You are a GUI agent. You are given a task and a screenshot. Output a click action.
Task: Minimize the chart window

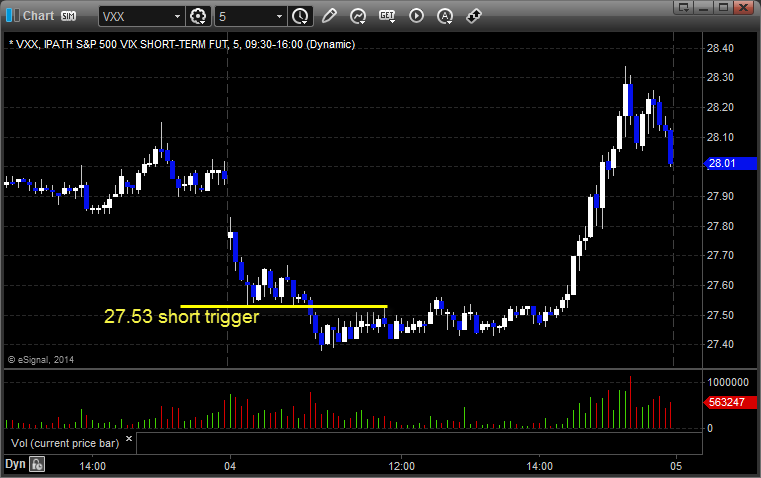704,7
